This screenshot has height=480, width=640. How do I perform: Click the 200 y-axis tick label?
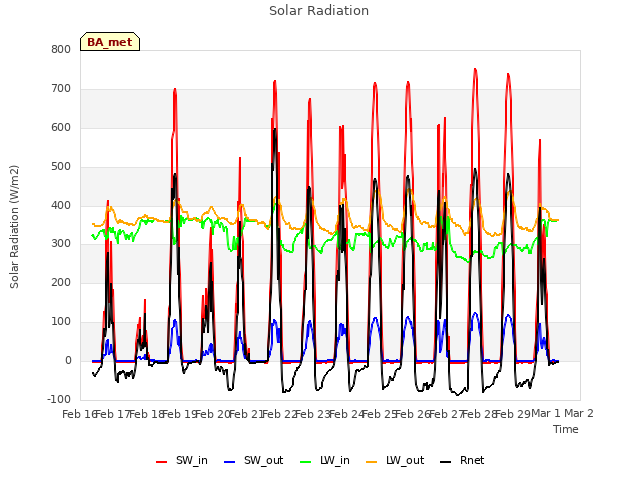(x=61, y=282)
